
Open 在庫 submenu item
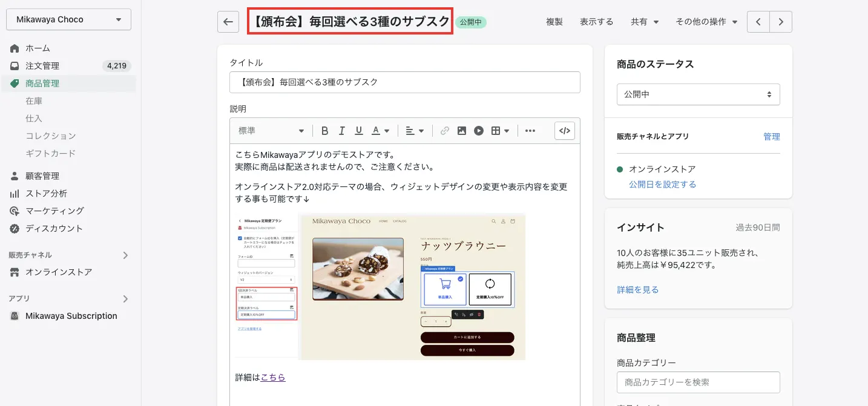click(34, 101)
